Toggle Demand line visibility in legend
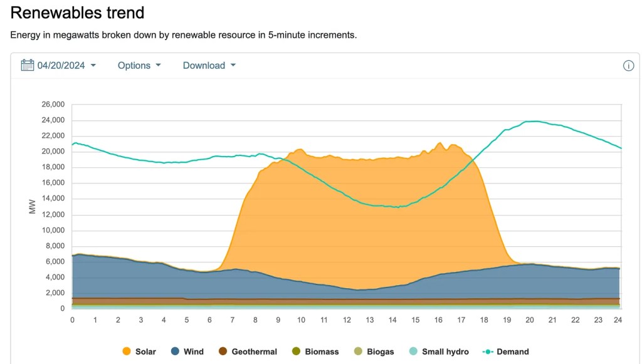Screen dimensions: 642x364 512,351
